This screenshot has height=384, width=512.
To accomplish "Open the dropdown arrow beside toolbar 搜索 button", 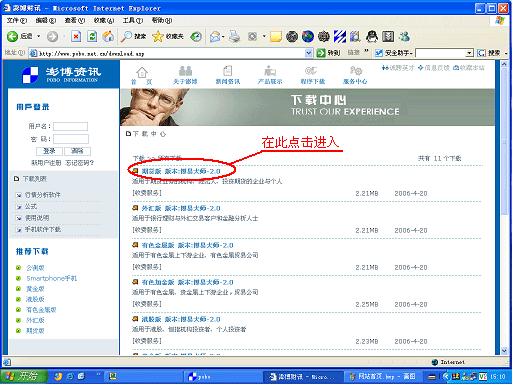I will tap(506, 53).
